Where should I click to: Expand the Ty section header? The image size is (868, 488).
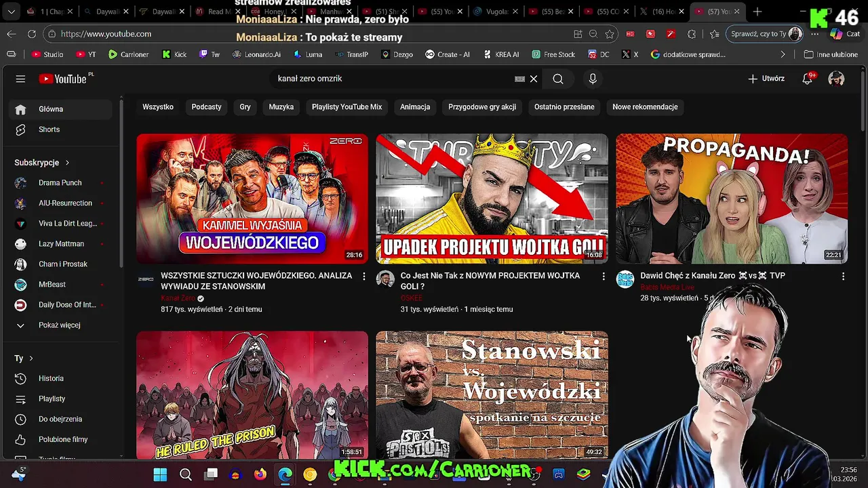[24, 359]
